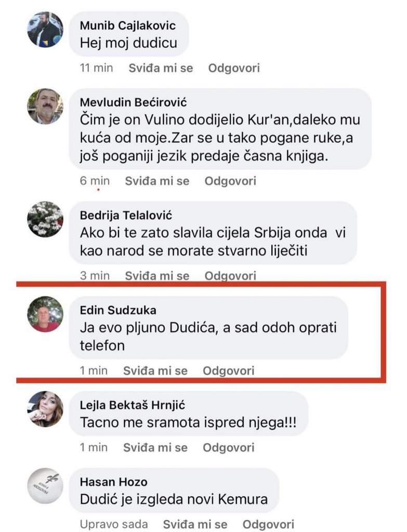
Task: Reply to Mevludin Bećirović's comment
Action: click(x=230, y=181)
